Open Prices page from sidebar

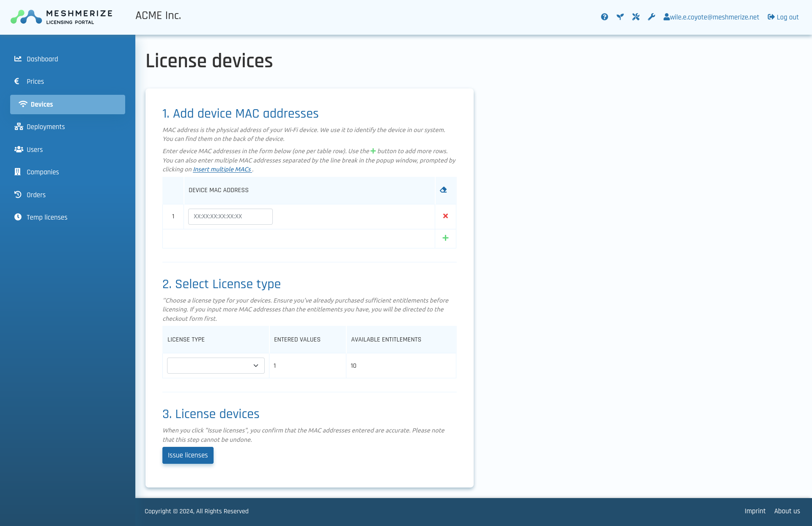[35, 82]
